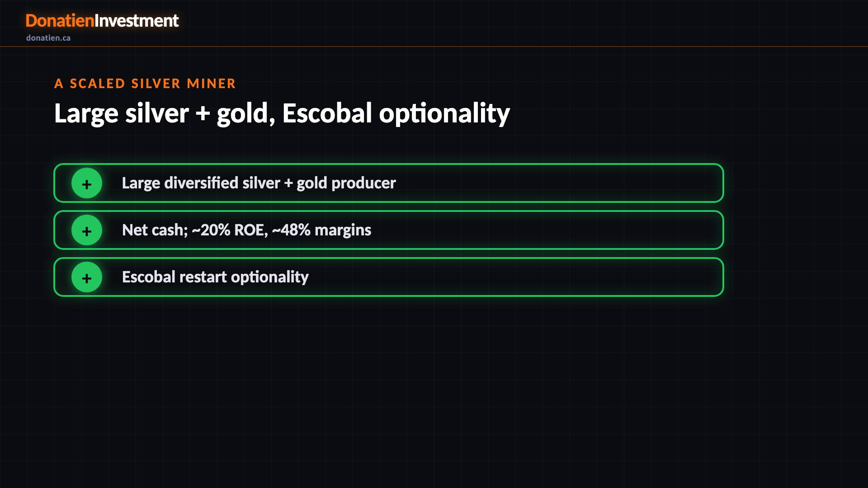Click 'gold producer' in the first card

click(x=346, y=183)
